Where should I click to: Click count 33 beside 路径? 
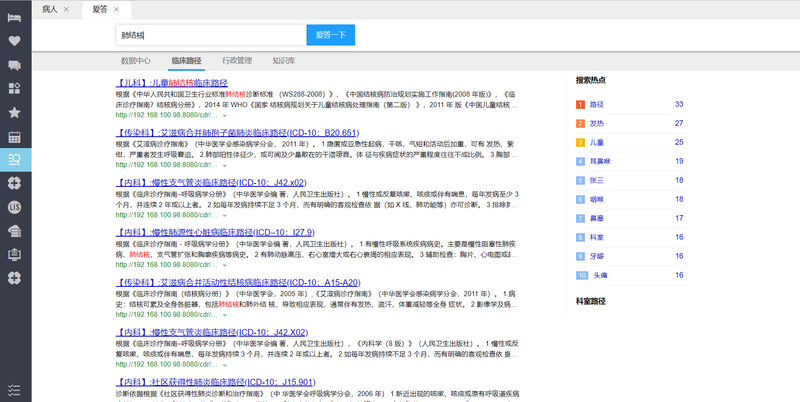(x=679, y=104)
